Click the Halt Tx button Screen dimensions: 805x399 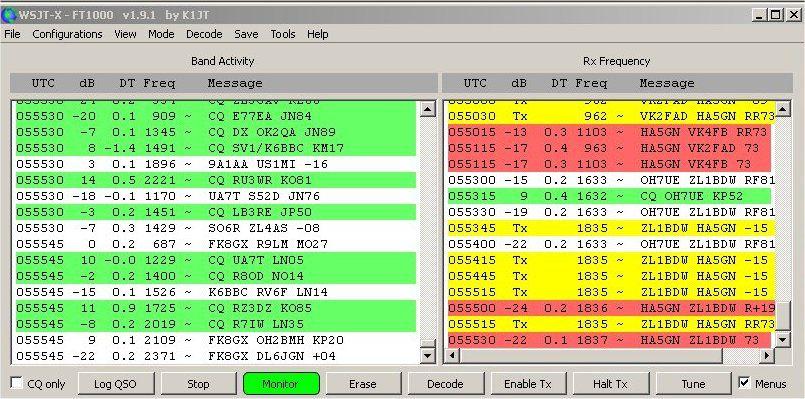(x=610, y=384)
